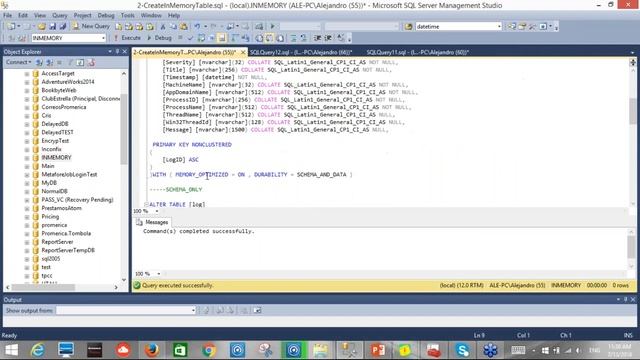The width and height of the screenshot is (640, 360).
Task: Click the Decrease Indent icon
Action: coord(317,38)
